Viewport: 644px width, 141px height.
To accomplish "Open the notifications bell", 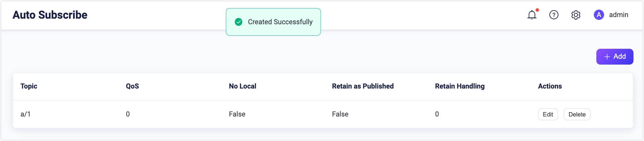I will click(532, 15).
